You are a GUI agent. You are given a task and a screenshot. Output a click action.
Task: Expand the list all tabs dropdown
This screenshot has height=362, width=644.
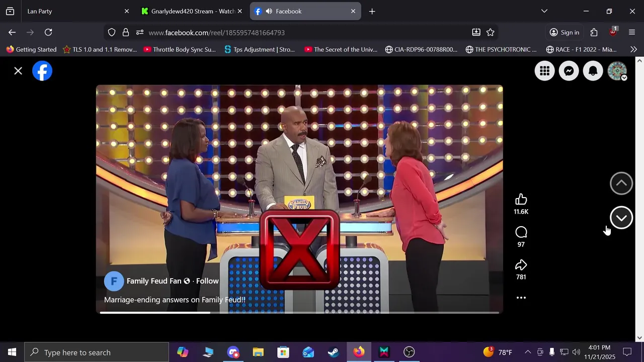tap(544, 11)
